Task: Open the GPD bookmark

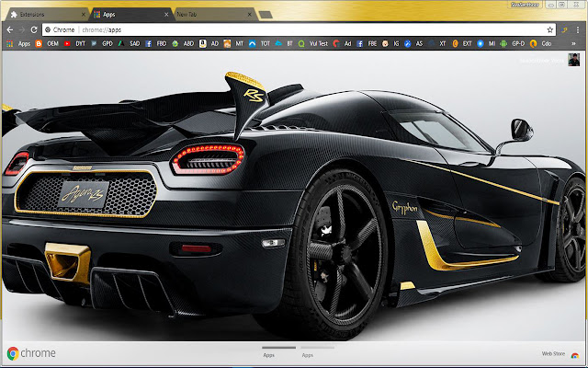Action: (x=102, y=44)
